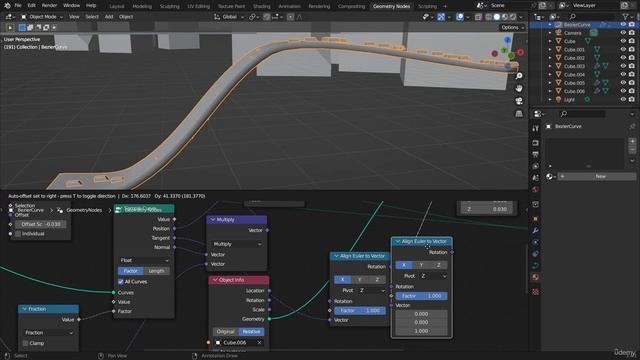Open Multiply operation dropdown
This screenshot has height=360, width=640.
pos(237,244)
